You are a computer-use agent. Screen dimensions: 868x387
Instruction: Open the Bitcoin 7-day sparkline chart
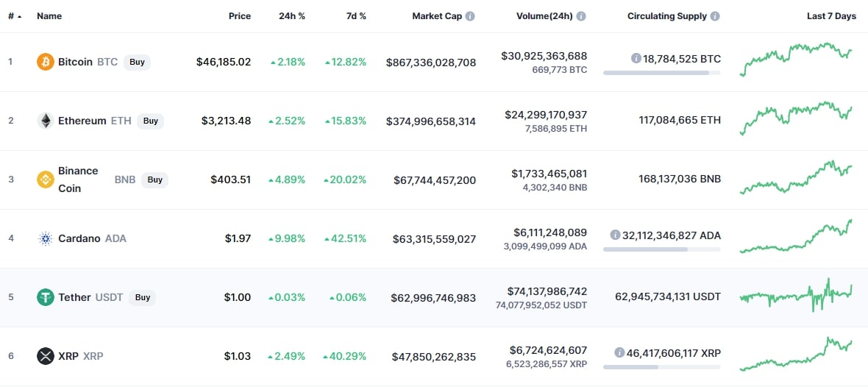point(796,59)
